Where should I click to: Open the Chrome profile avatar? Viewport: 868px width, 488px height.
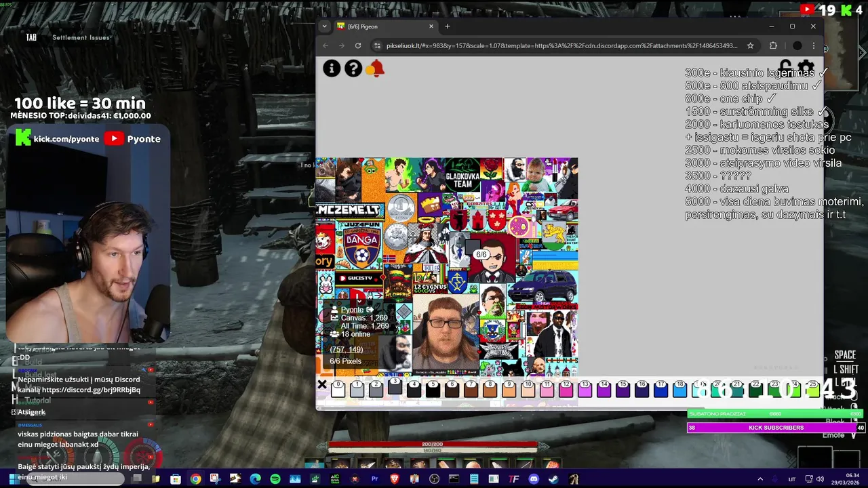click(797, 45)
